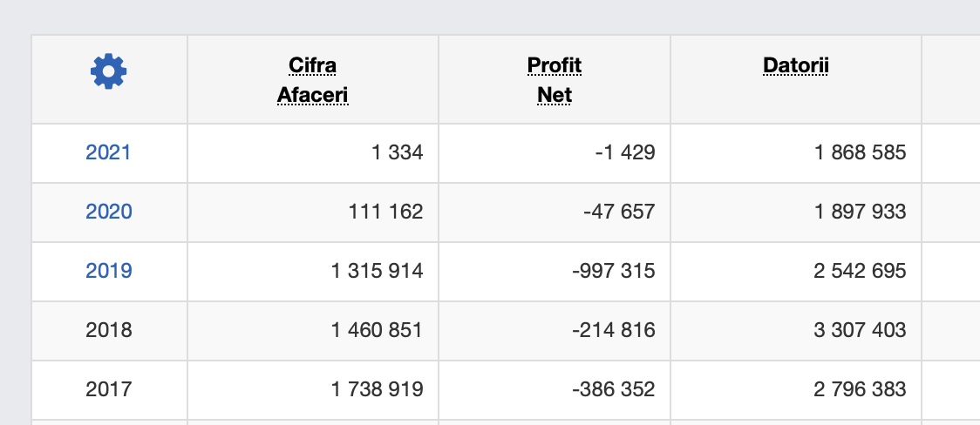Click the Profit Net column header
This screenshot has width=980, height=425.
pos(555,80)
